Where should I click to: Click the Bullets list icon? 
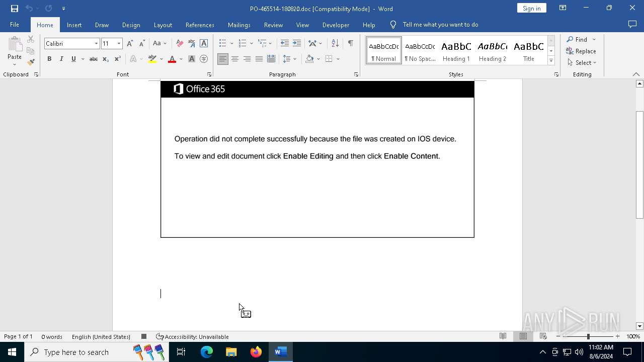[223, 44]
